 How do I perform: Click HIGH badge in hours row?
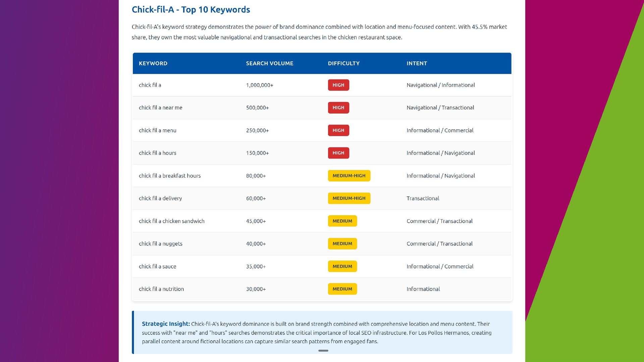click(x=338, y=153)
